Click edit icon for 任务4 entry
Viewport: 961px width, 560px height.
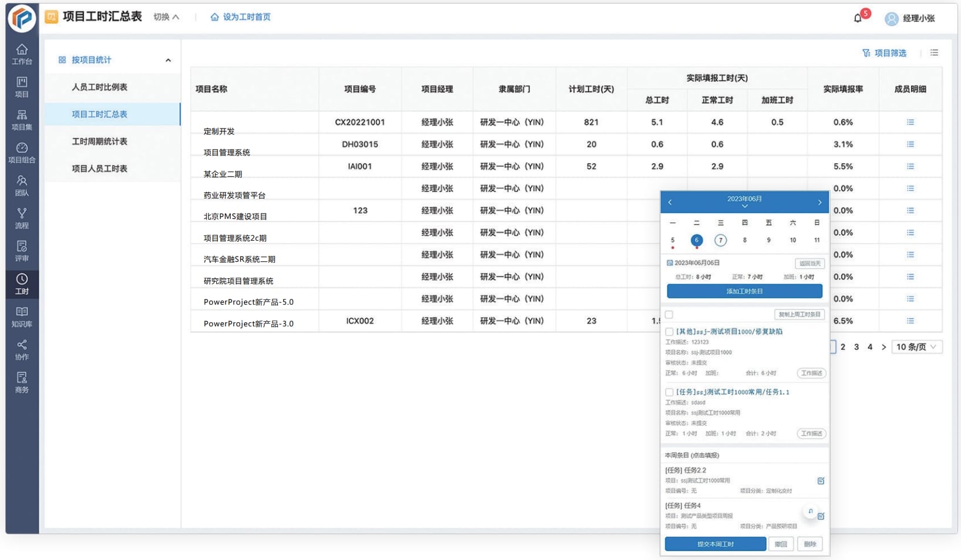point(821,516)
